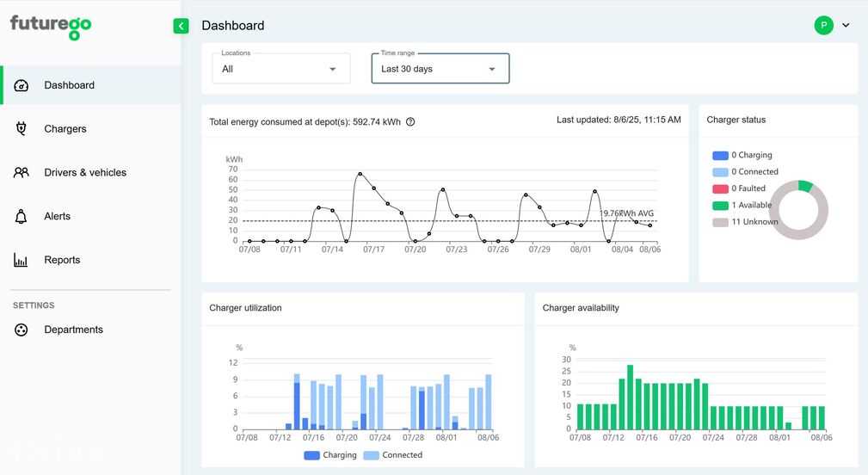Toggle the Unknown status legend entry

coord(745,222)
